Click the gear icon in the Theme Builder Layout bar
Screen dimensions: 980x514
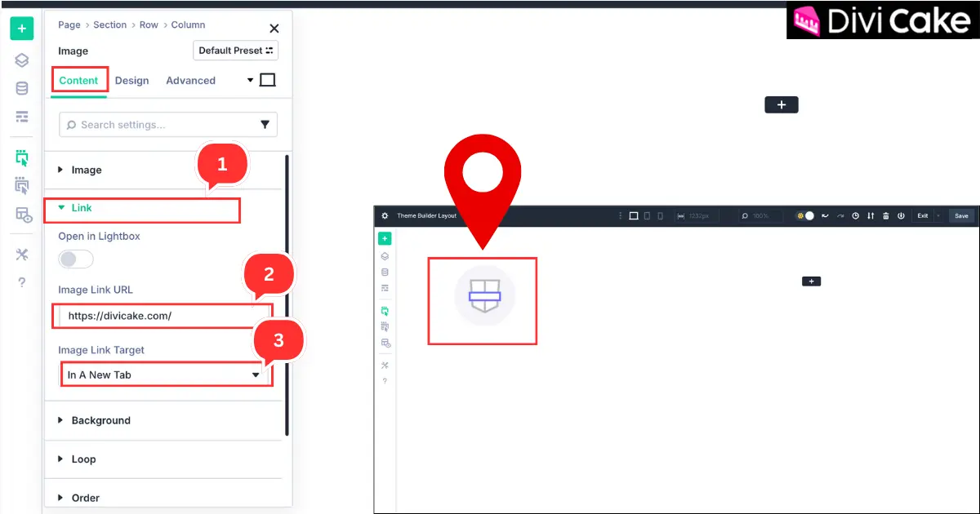[385, 216]
